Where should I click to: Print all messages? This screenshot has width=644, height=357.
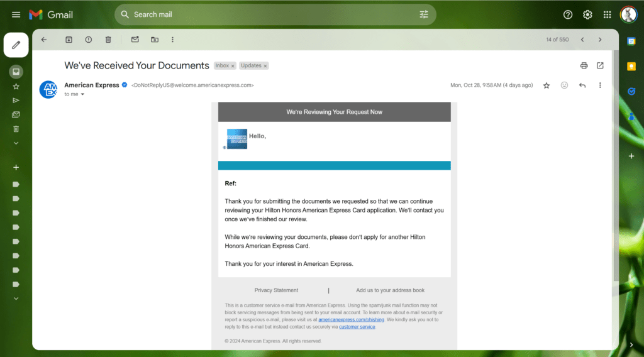[584, 65]
